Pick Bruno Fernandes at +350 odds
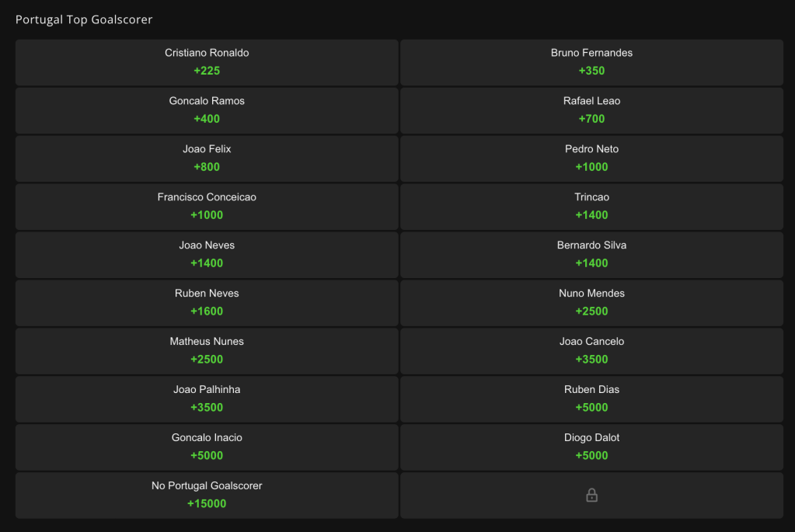Screen dimensions: 795x532 click(591, 62)
